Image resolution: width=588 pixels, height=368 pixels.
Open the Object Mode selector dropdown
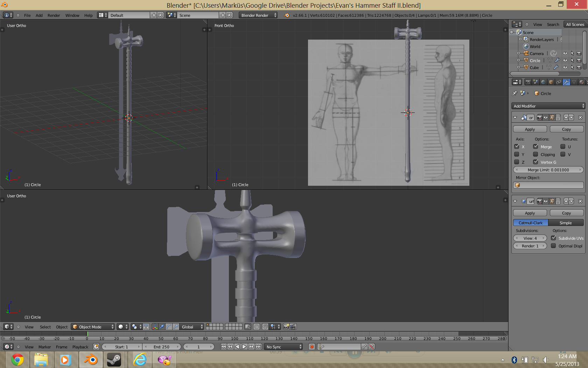coord(93,327)
